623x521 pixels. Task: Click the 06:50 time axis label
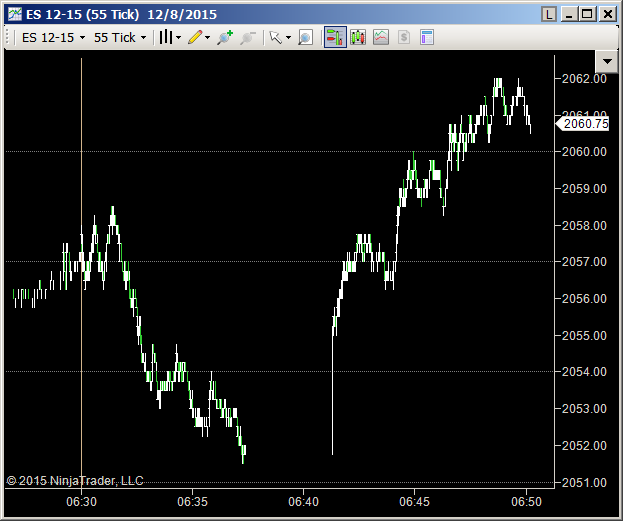526,502
